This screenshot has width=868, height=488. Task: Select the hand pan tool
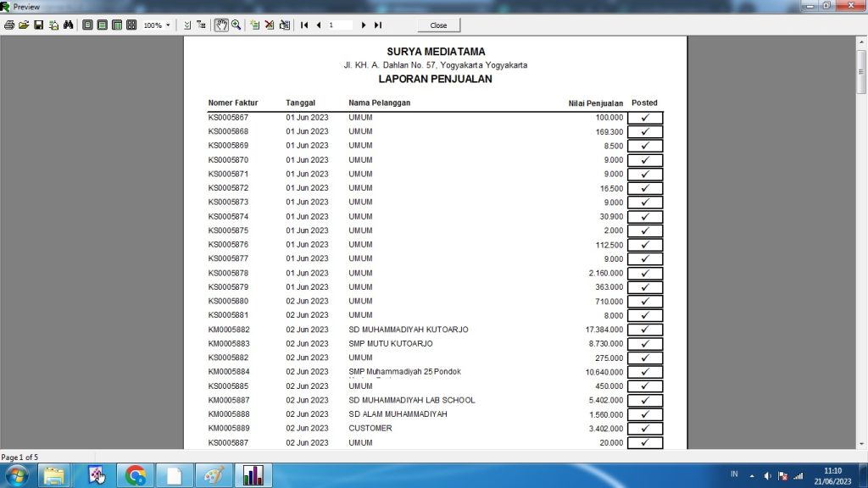[x=220, y=25]
